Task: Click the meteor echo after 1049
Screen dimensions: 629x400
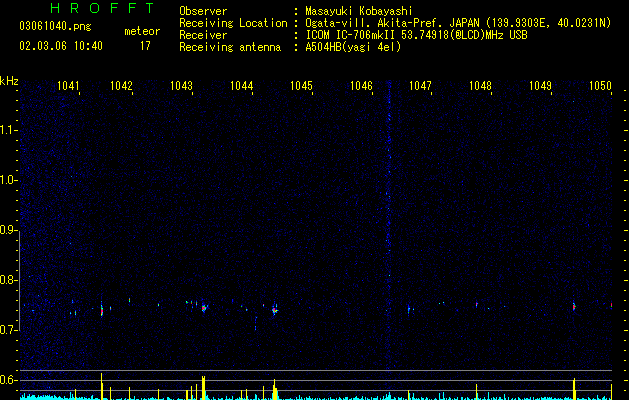Action: pyautogui.click(x=574, y=307)
